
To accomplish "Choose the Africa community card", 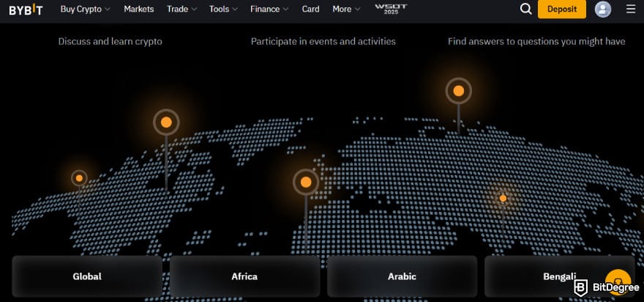I will tap(244, 276).
